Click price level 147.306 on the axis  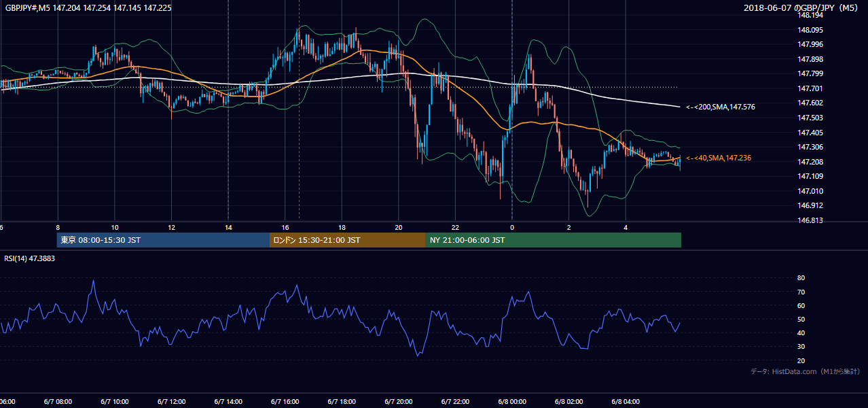(810, 147)
